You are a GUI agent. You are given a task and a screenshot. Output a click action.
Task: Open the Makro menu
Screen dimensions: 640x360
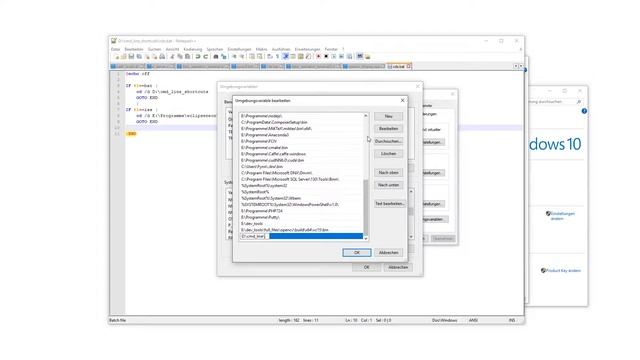pyautogui.click(x=262, y=49)
